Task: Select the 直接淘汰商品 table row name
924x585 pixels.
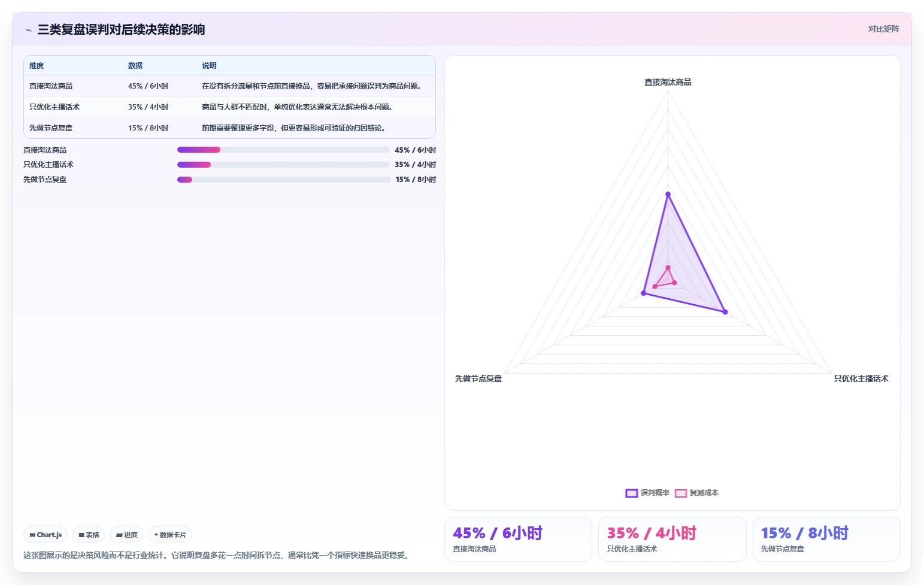Action: [x=51, y=86]
